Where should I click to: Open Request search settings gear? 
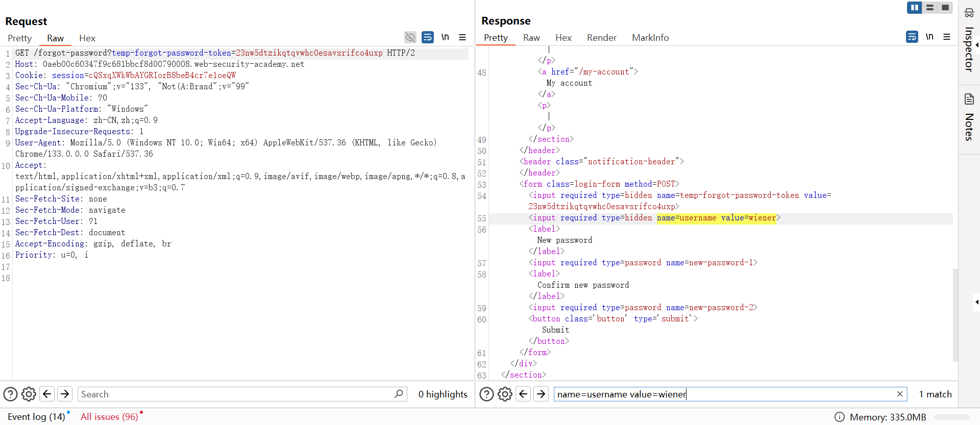pyautogui.click(x=29, y=394)
